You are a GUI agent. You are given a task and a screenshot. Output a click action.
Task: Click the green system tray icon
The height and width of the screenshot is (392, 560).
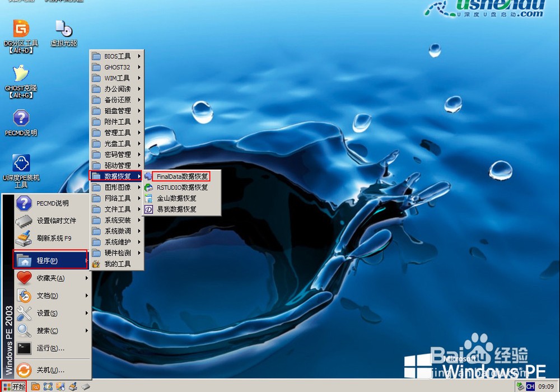(520, 386)
